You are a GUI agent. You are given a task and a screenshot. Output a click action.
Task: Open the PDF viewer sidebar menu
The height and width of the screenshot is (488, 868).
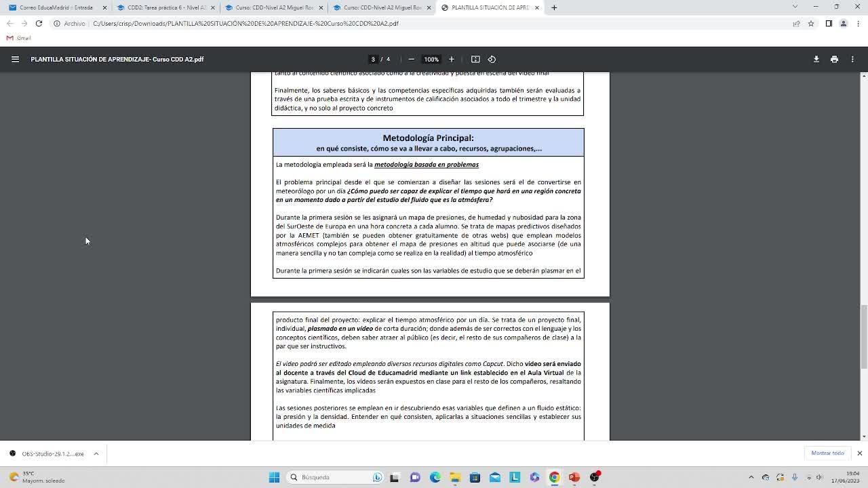pyautogui.click(x=15, y=59)
